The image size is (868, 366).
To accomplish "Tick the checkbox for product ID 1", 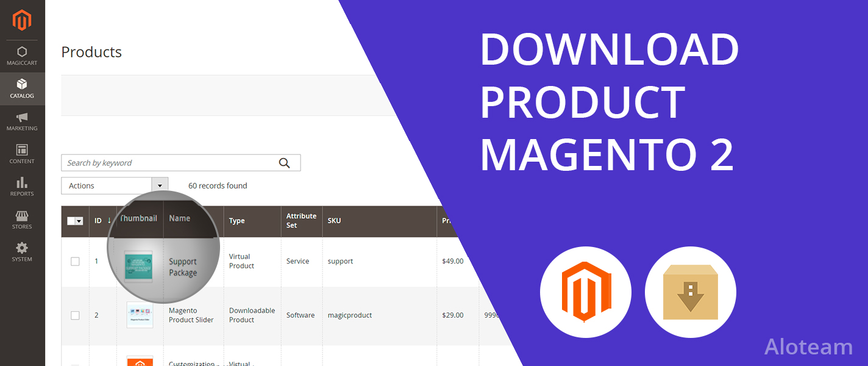I will (x=75, y=261).
